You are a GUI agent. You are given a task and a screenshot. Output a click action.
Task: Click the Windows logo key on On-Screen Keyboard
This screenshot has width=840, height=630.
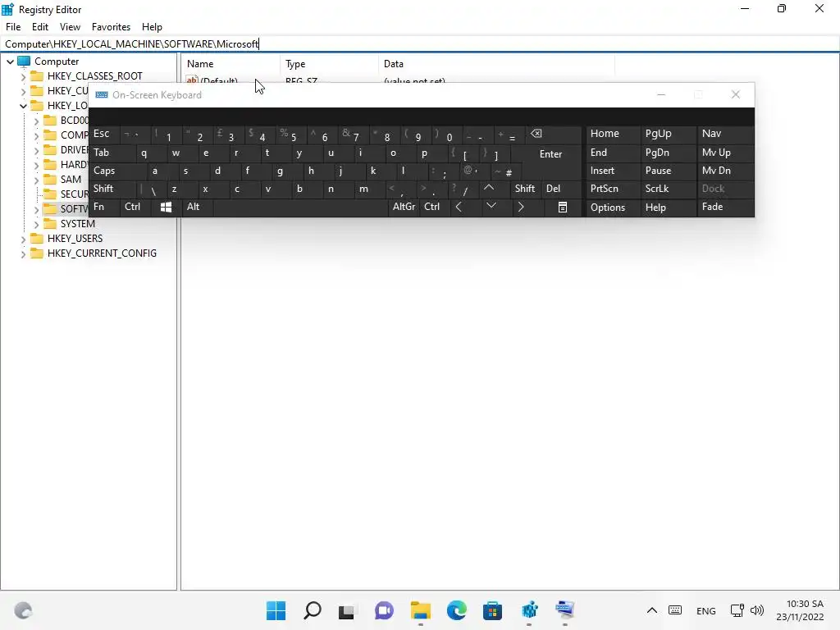pyautogui.click(x=166, y=208)
